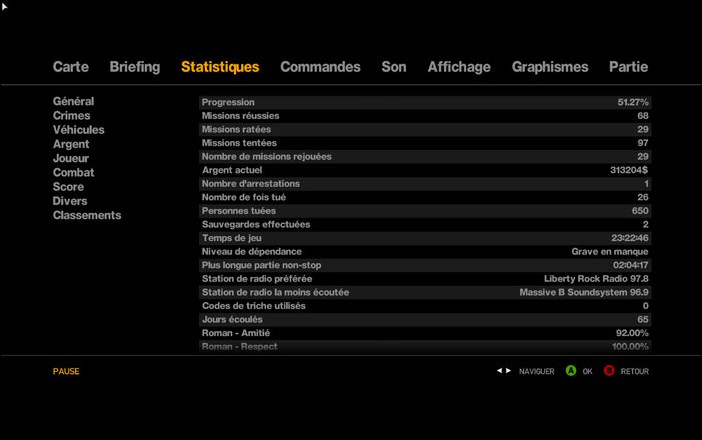Click the Massive B Soundsystem 96.9 value
The height and width of the screenshot is (440, 702).
[584, 292]
